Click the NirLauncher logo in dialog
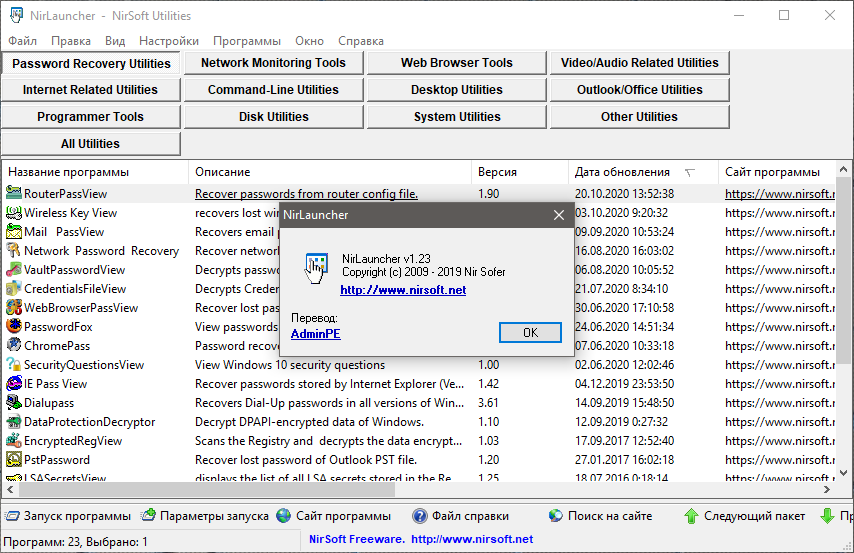The image size is (854, 553). tap(316, 268)
